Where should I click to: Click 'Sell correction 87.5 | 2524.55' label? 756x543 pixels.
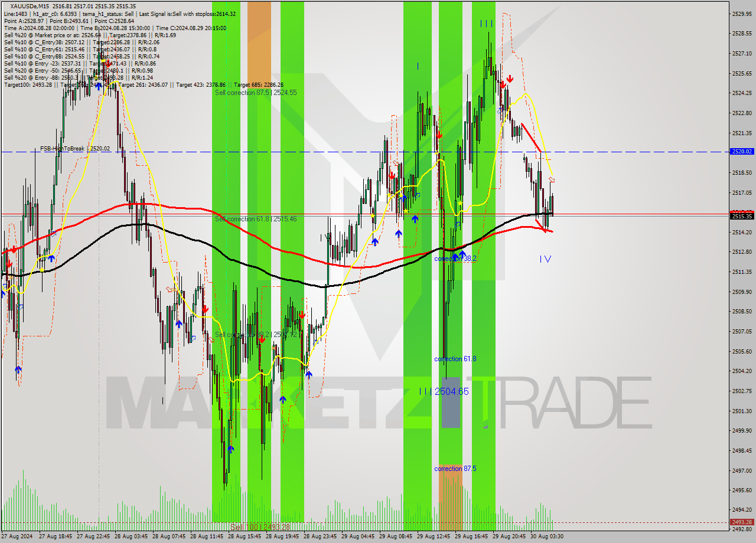tap(256, 93)
